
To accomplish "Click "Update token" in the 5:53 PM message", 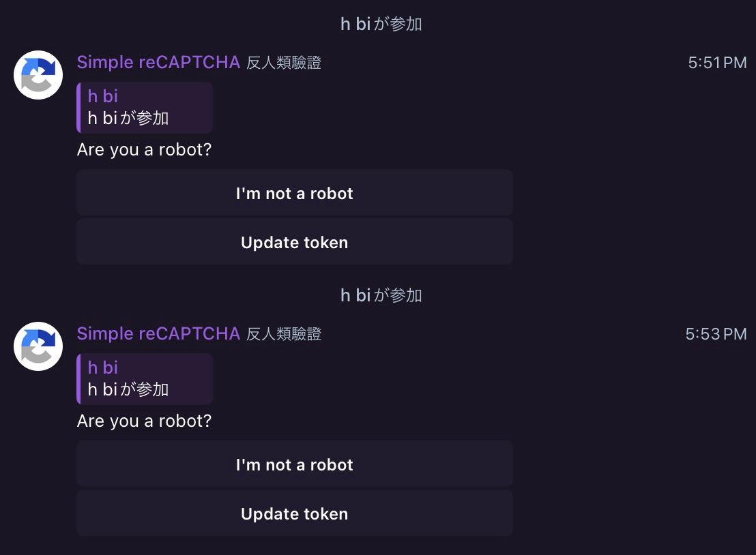I will pyautogui.click(x=294, y=513).
